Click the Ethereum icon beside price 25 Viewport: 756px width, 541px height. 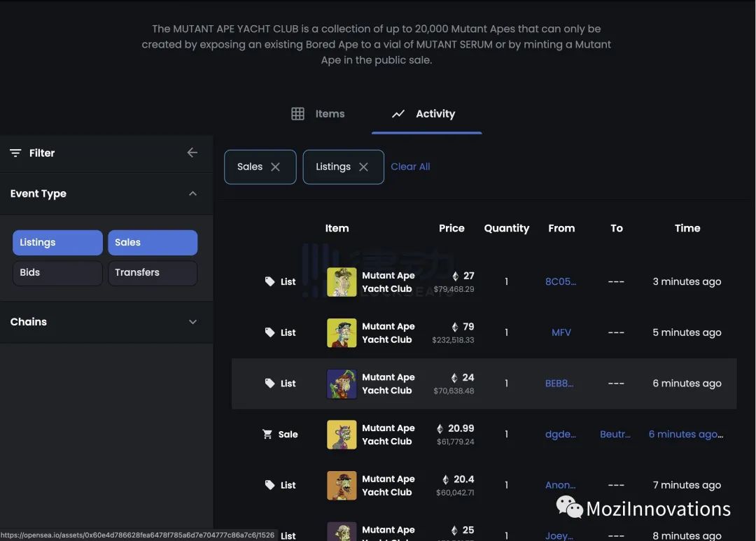click(454, 531)
